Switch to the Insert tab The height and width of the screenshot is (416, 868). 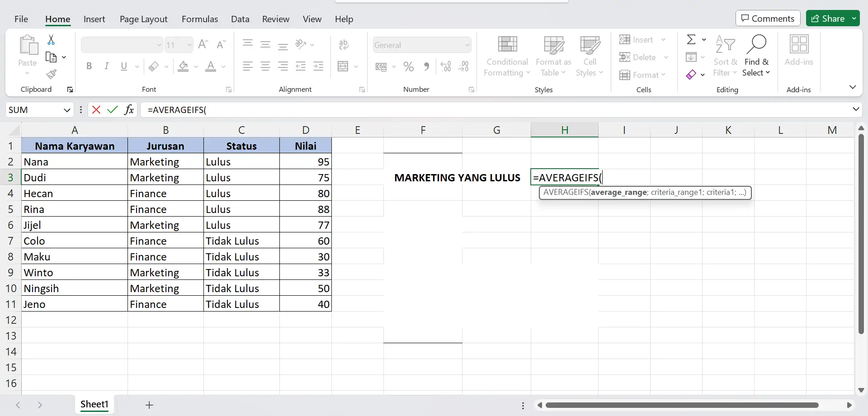[x=94, y=19]
